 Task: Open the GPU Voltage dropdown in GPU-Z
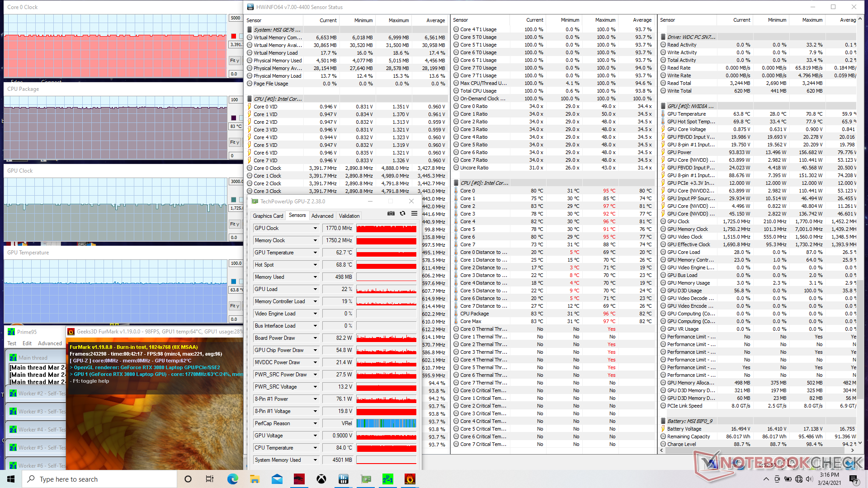(315, 436)
